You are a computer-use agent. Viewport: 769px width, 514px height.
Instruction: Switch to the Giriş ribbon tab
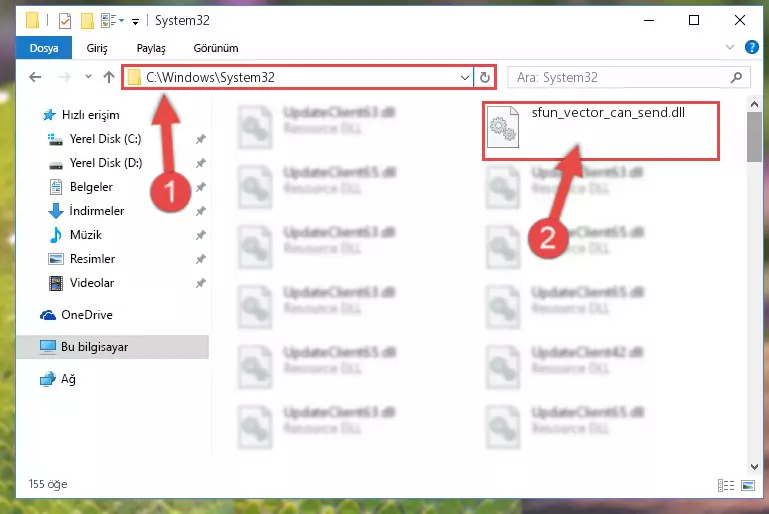click(x=97, y=48)
